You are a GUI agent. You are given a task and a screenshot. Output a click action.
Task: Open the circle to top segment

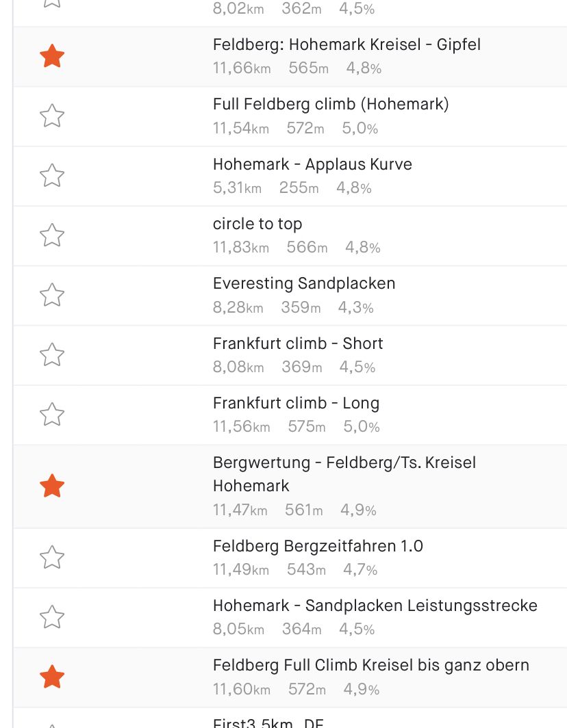click(x=257, y=224)
